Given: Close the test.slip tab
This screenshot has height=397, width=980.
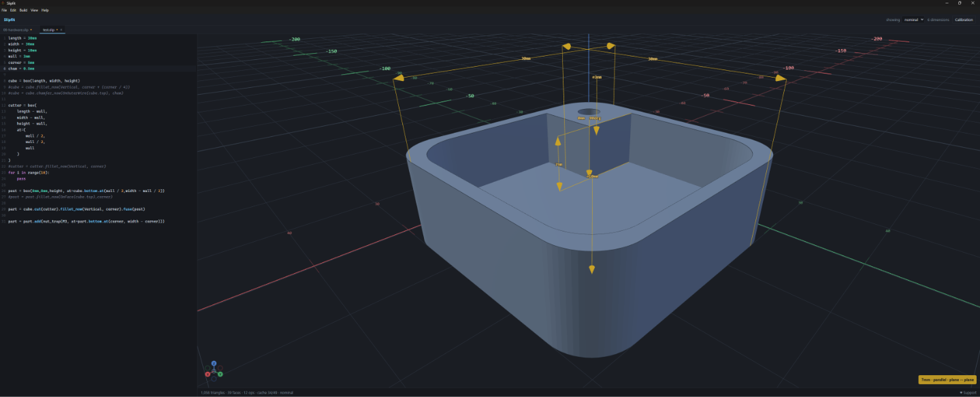Looking at the screenshot, I should click(x=61, y=30).
